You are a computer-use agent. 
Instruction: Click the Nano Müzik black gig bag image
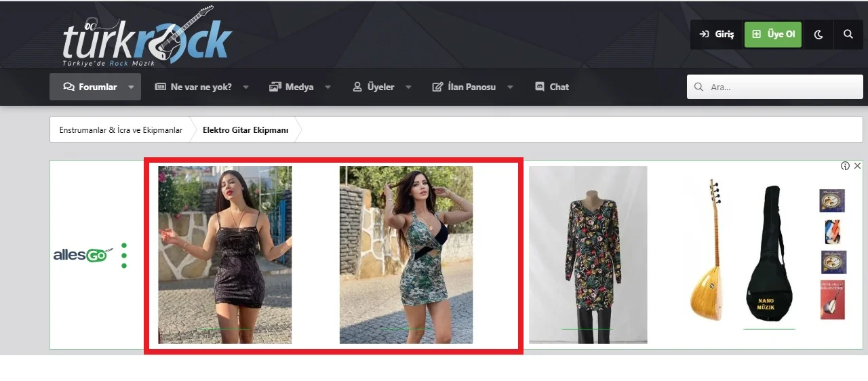pyautogui.click(x=769, y=254)
